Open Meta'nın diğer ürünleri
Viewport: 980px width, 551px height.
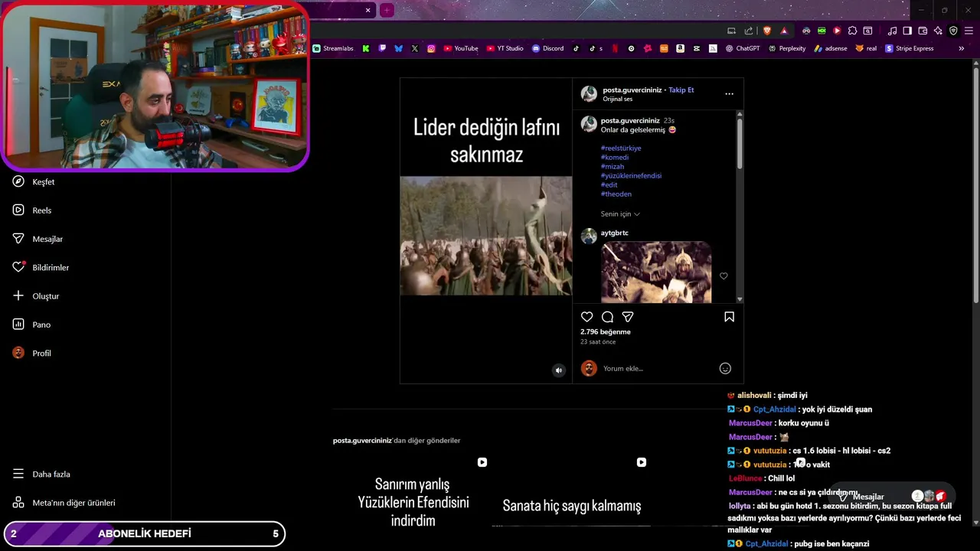tap(64, 503)
